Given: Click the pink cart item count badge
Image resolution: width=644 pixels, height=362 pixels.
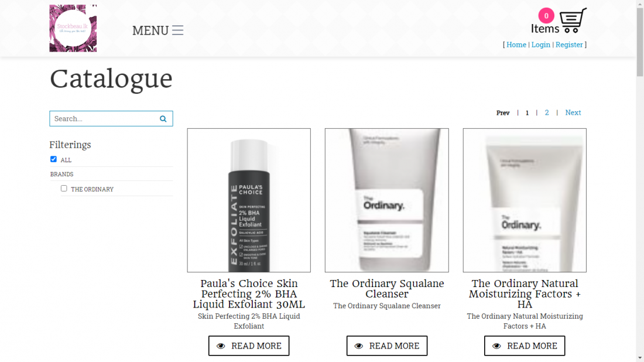Looking at the screenshot, I should (546, 16).
